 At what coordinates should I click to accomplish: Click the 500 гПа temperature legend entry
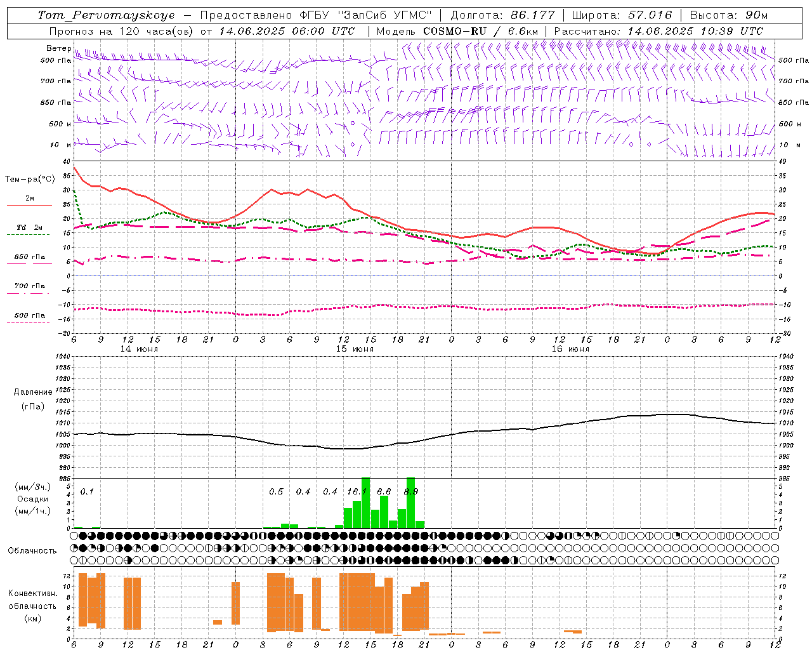pyautogui.click(x=30, y=315)
